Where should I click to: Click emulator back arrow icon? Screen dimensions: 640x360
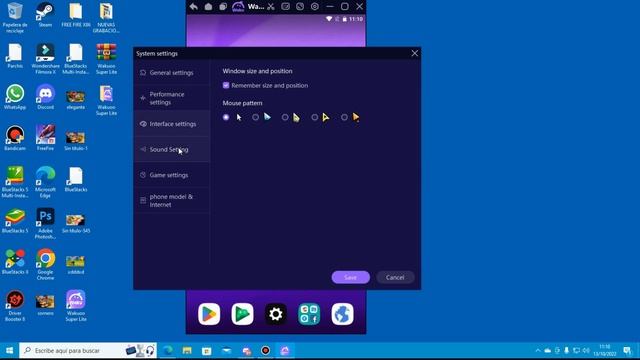(x=193, y=7)
